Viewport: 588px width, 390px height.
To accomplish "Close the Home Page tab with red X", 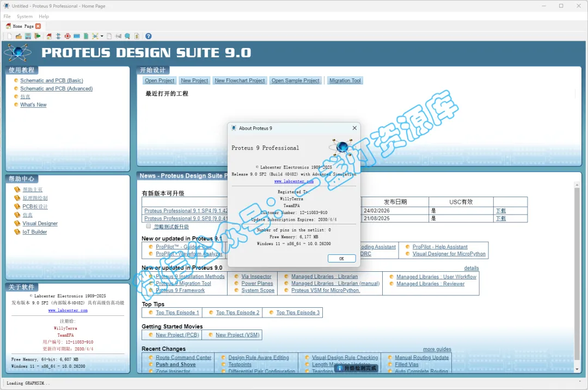I will click(x=38, y=26).
